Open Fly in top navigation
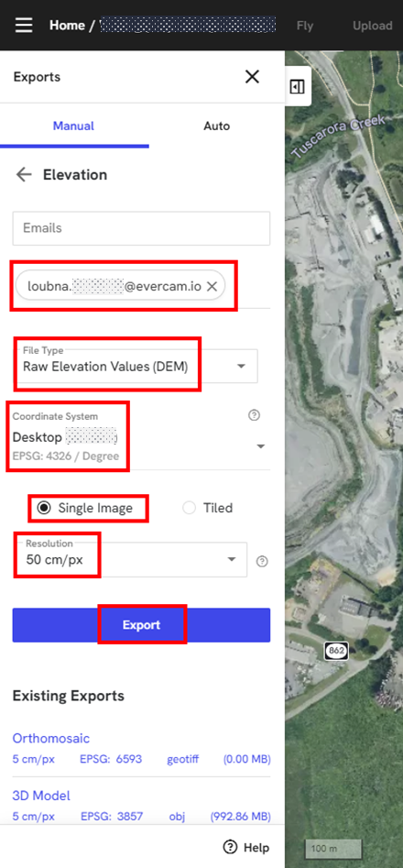The image size is (403, 868). [x=305, y=26]
